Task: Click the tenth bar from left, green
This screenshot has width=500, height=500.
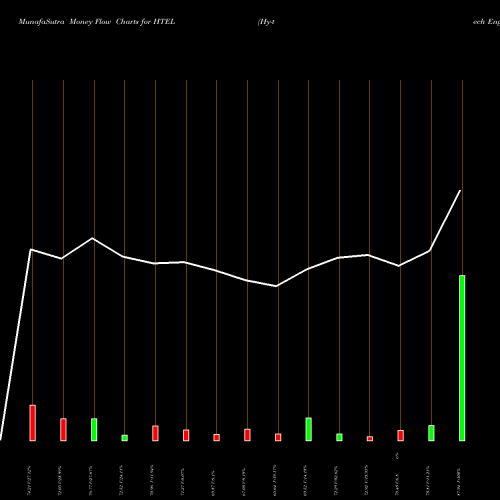Action: 309,429
